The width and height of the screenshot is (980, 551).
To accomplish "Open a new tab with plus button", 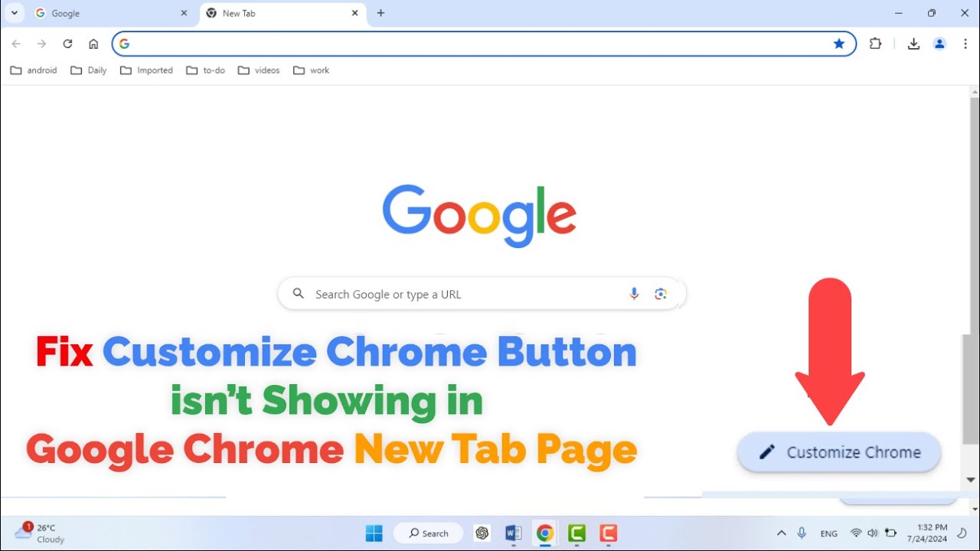I will [381, 13].
